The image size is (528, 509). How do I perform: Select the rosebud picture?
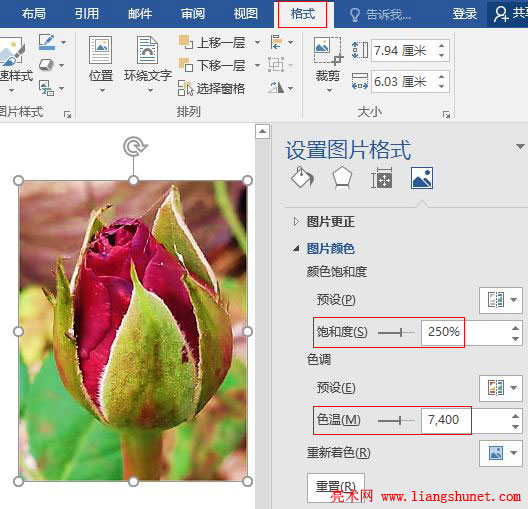pyautogui.click(x=133, y=331)
